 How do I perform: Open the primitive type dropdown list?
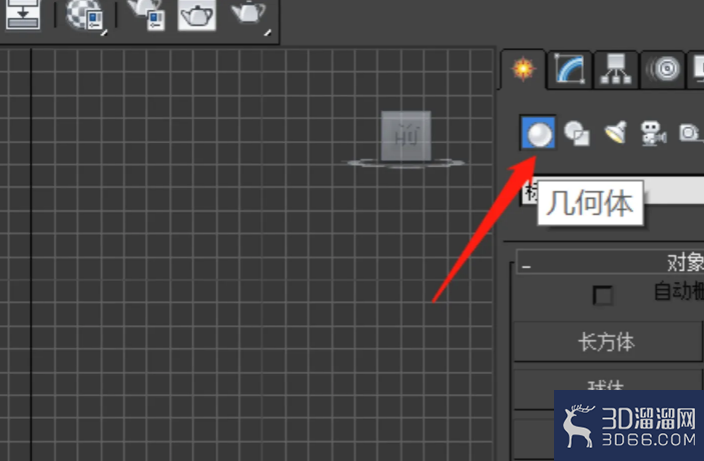click(612, 192)
